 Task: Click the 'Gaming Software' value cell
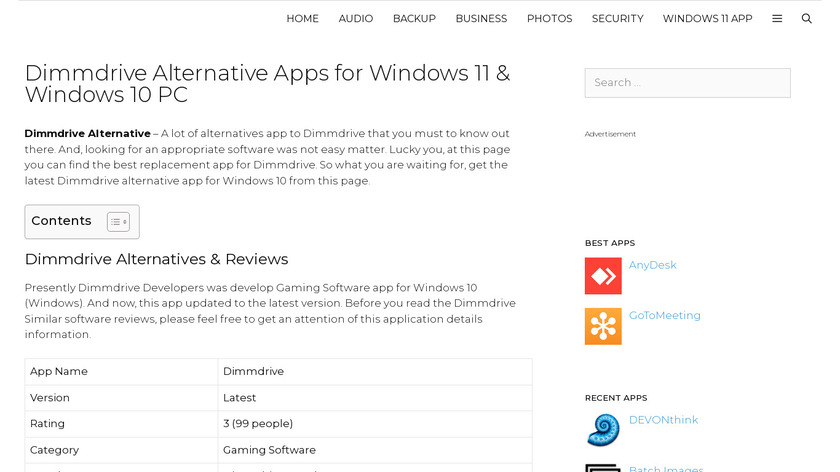(375, 450)
